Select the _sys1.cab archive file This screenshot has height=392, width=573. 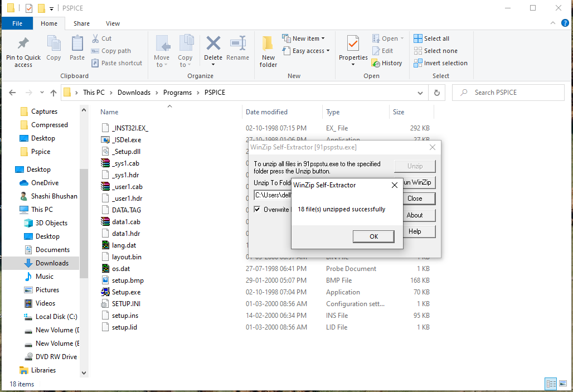125,163
